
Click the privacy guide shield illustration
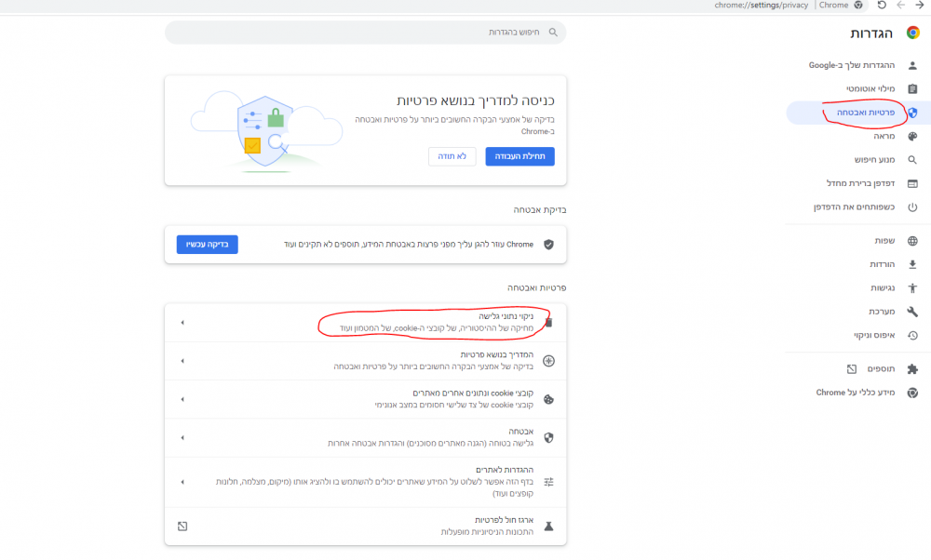(266, 132)
